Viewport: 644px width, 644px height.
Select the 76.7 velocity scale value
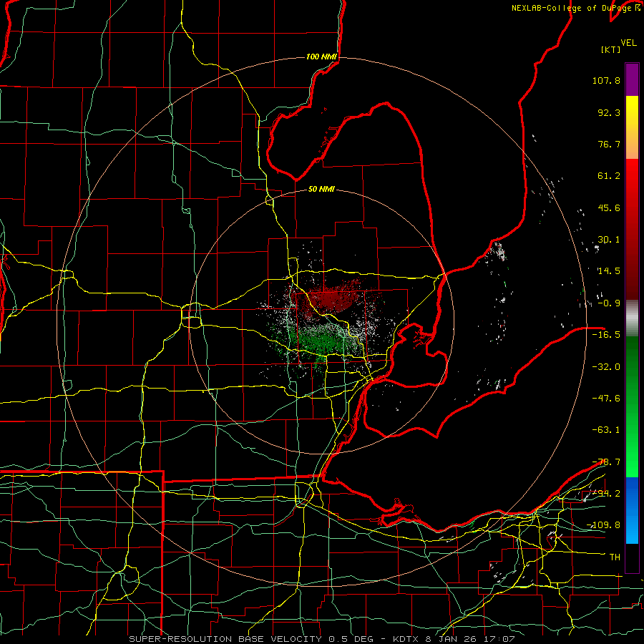pyautogui.click(x=609, y=144)
